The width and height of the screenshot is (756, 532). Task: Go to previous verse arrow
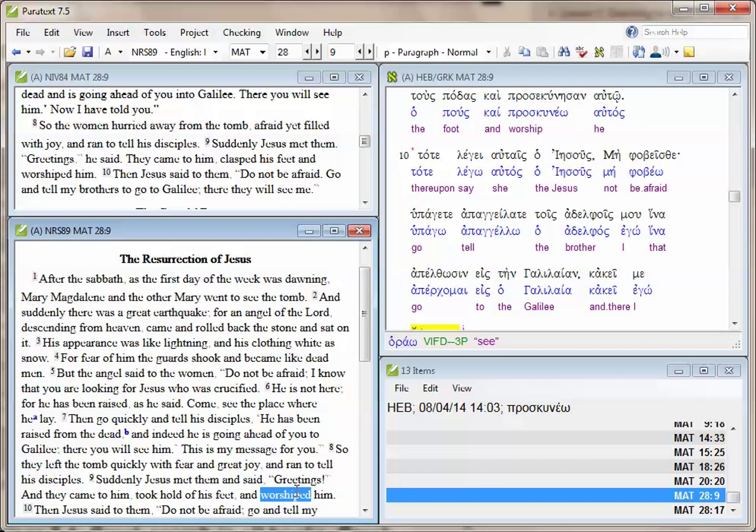pos(359,52)
